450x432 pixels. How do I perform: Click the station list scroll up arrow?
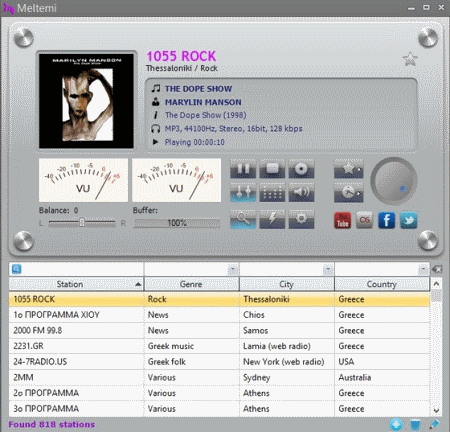(x=436, y=284)
